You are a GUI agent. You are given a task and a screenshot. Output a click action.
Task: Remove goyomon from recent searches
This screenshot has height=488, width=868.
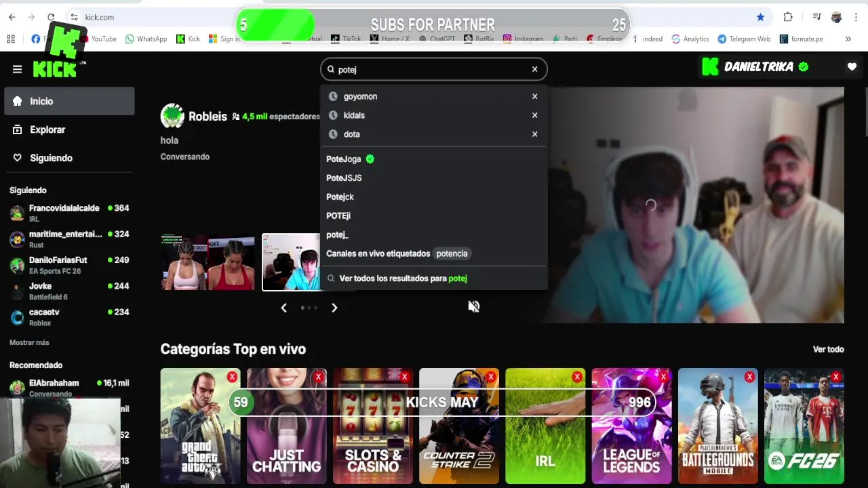click(534, 96)
